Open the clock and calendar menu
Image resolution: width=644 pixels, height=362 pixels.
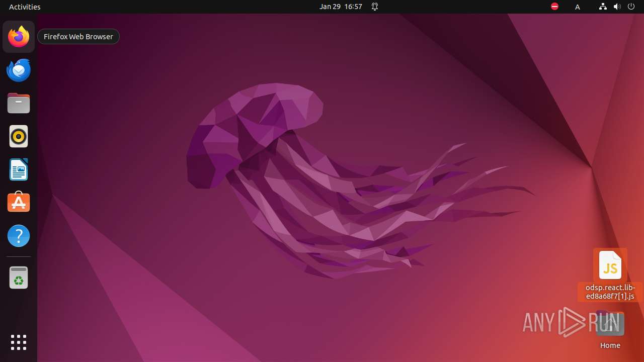[341, 7]
